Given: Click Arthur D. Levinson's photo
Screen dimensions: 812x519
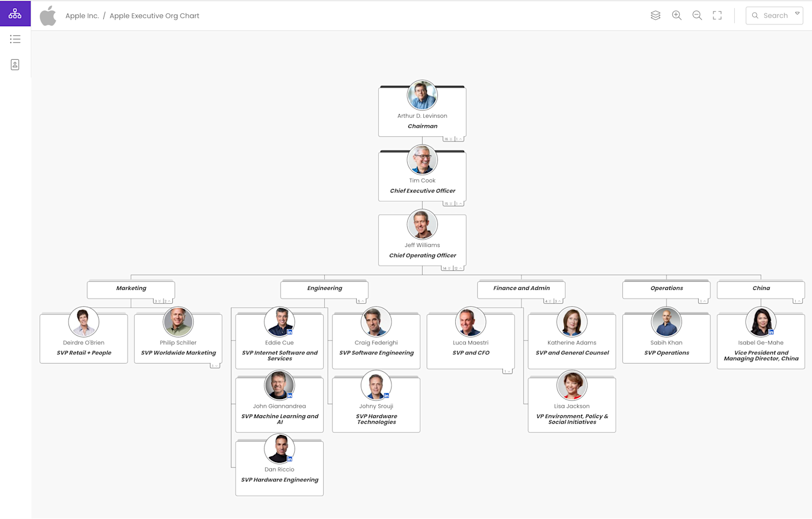Looking at the screenshot, I should (x=422, y=95).
